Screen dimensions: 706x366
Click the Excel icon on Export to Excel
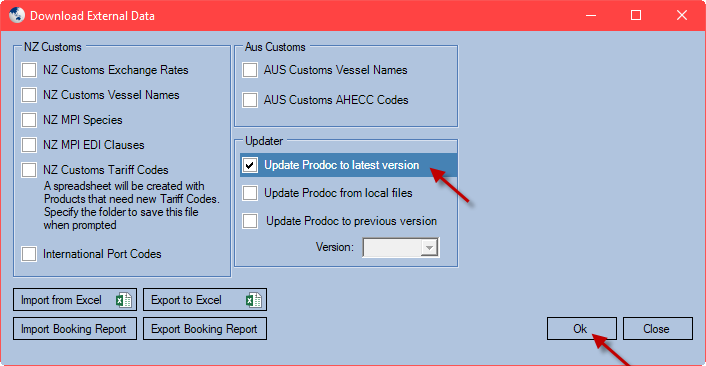[254, 300]
